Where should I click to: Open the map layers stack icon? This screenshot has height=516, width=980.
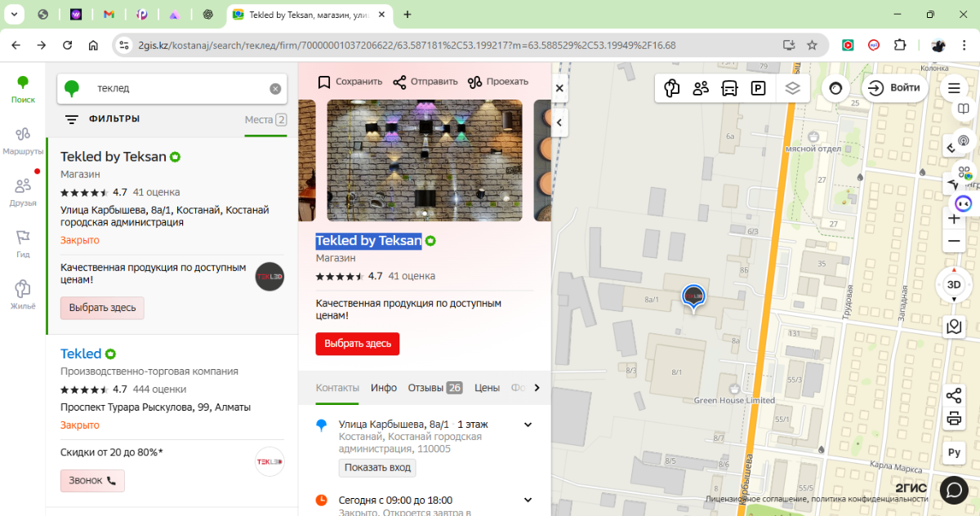(x=792, y=88)
